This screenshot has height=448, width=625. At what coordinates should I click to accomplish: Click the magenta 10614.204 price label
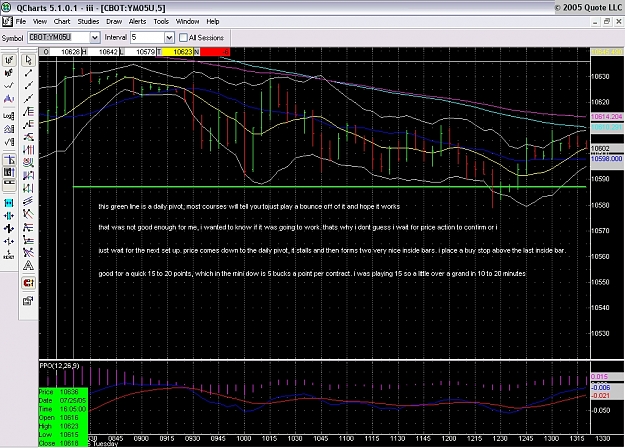606,117
